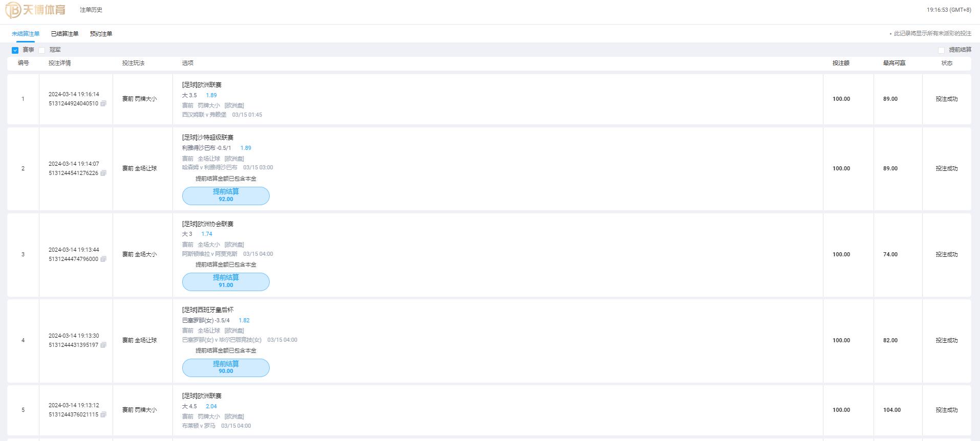Select the 未结算注单 tab
The width and height of the screenshot is (980, 441).
(x=26, y=34)
